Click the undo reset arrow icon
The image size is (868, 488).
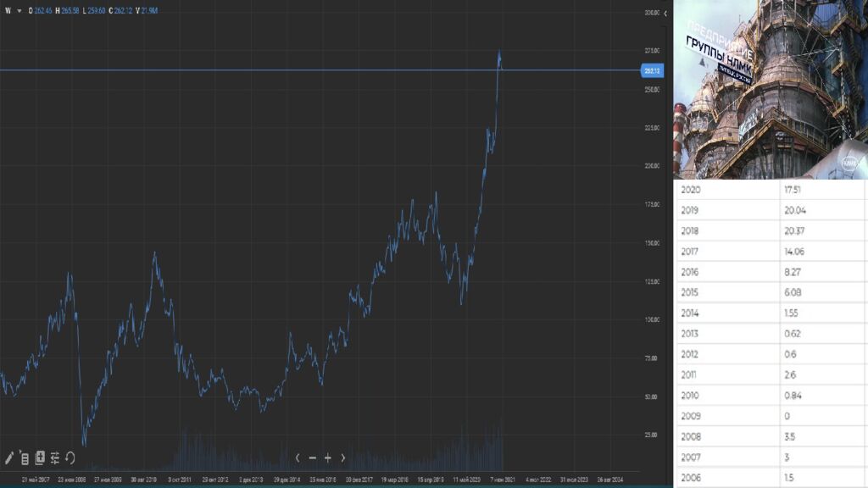(70, 457)
